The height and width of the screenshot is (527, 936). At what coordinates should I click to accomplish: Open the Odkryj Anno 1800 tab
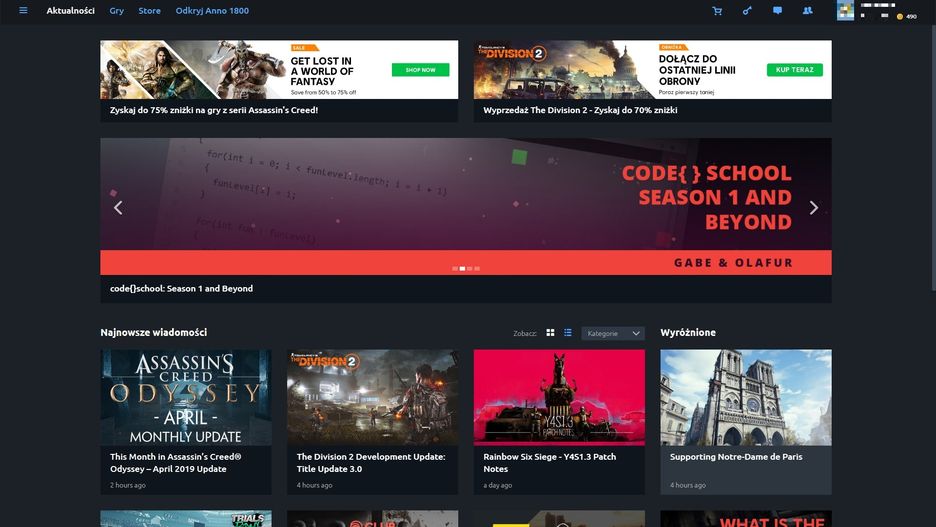coord(212,11)
